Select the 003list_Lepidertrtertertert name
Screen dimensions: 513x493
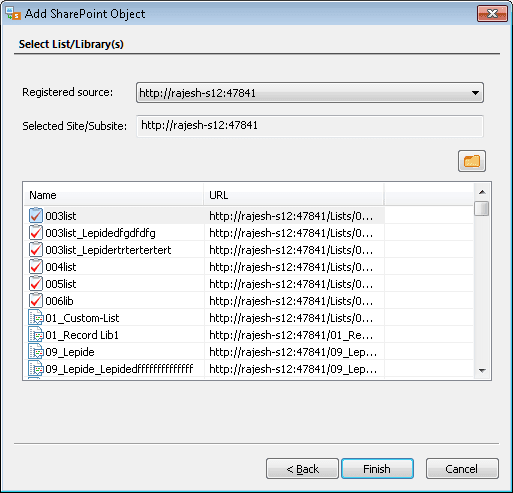click(108, 250)
